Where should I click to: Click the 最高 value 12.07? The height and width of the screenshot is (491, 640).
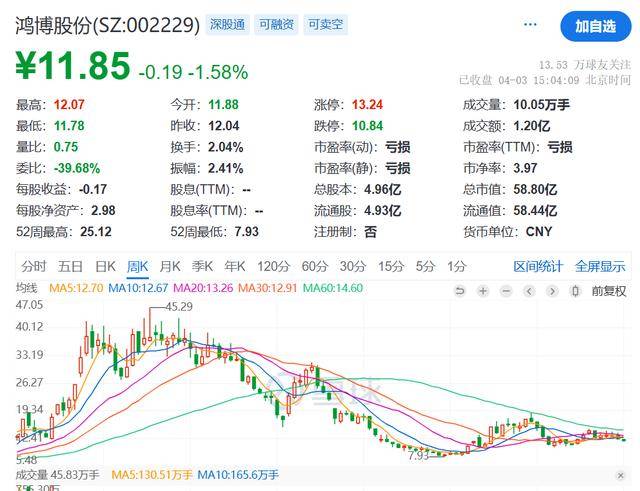69,105
